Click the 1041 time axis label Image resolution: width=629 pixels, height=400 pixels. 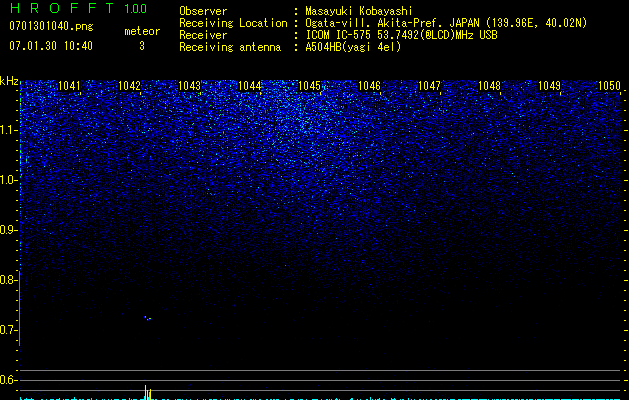point(69,86)
